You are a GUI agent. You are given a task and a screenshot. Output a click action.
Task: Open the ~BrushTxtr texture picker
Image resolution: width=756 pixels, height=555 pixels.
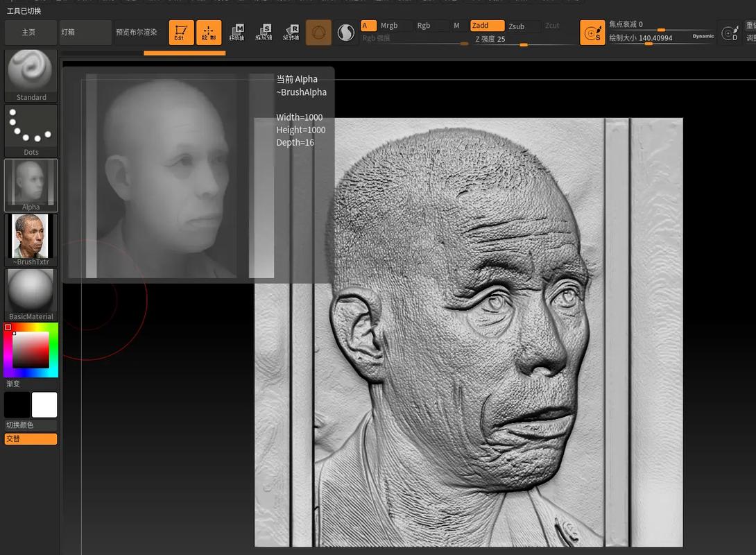pyautogui.click(x=31, y=240)
